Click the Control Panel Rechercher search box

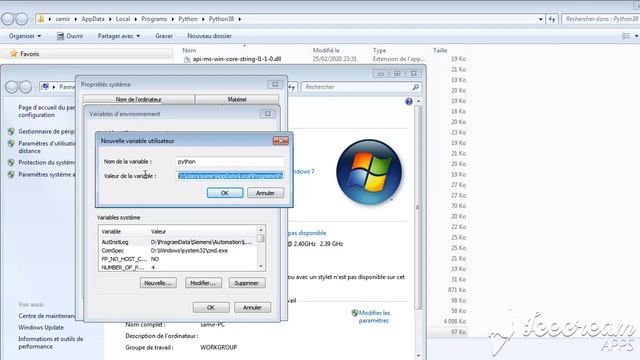361,87
